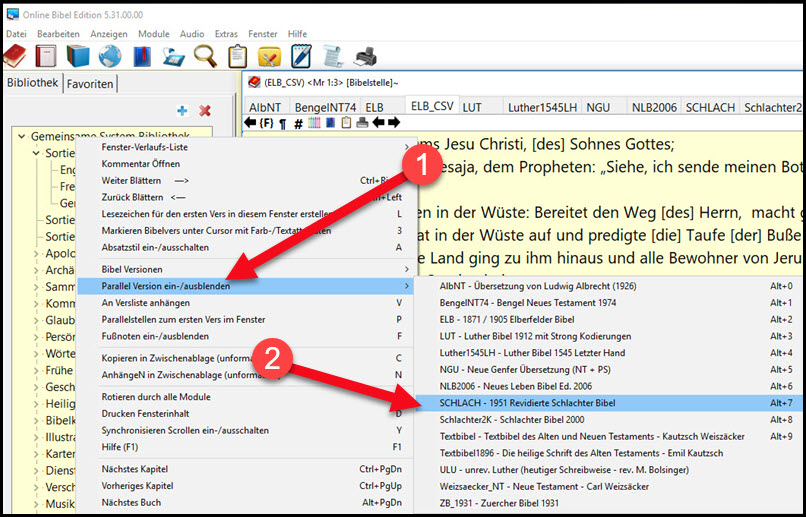Toggle Fußnoten ein-/ausblenden menu entry
Viewport: 806px width, 517px height.
tap(245, 336)
